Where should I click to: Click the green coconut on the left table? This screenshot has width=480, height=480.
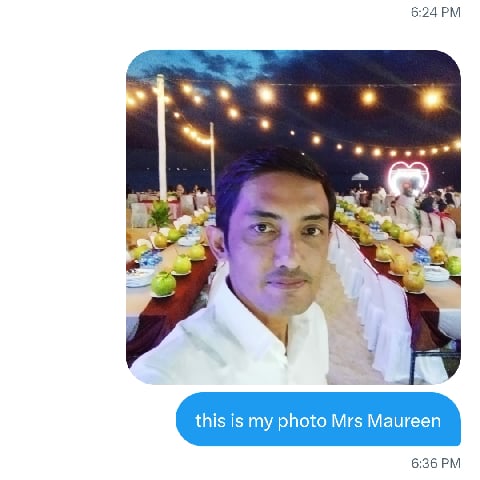click(163, 283)
